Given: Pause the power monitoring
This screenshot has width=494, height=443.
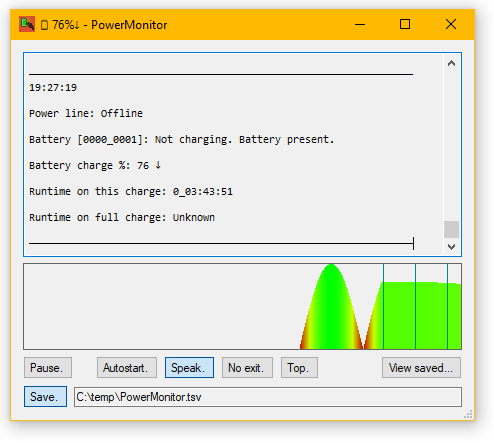Looking at the screenshot, I should point(48,368).
